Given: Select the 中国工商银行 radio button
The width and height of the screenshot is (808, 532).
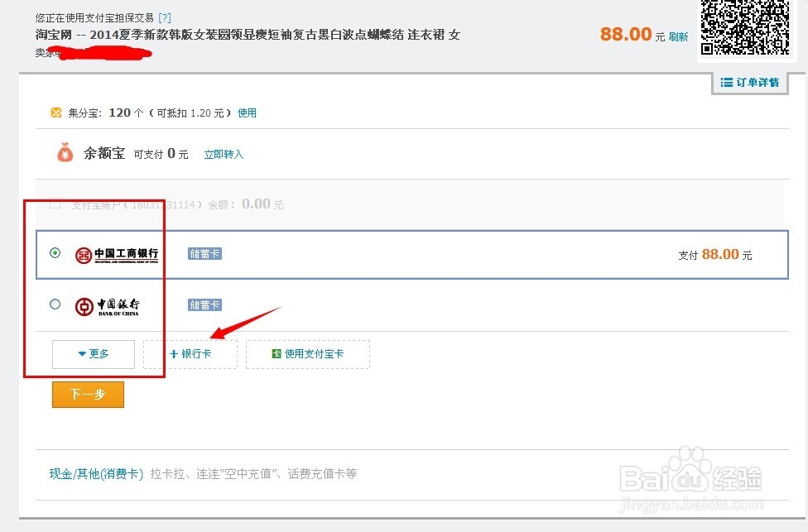Looking at the screenshot, I should (x=55, y=253).
